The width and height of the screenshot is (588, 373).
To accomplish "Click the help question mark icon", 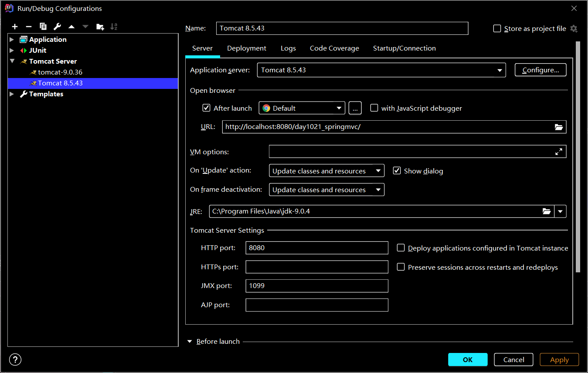I will [15, 359].
